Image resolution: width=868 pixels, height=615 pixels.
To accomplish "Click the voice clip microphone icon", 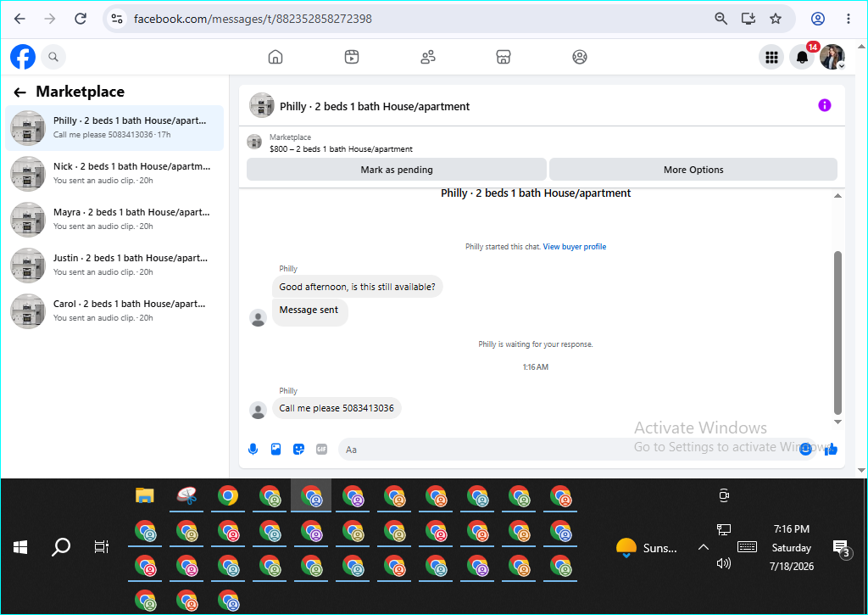I will coord(253,450).
